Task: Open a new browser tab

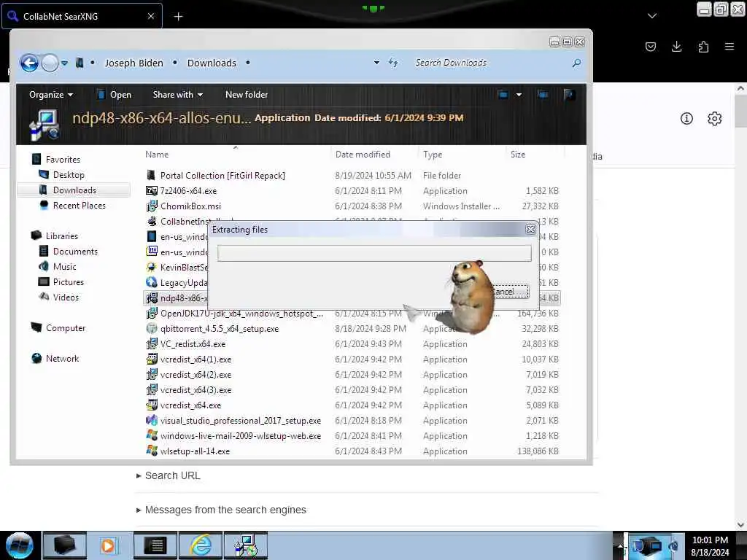Action: [178, 17]
